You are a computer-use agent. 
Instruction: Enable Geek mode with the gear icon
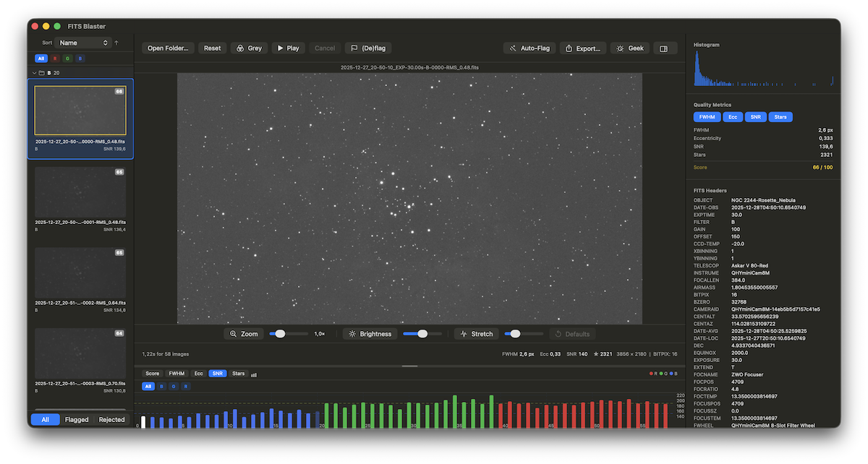[x=618, y=48]
